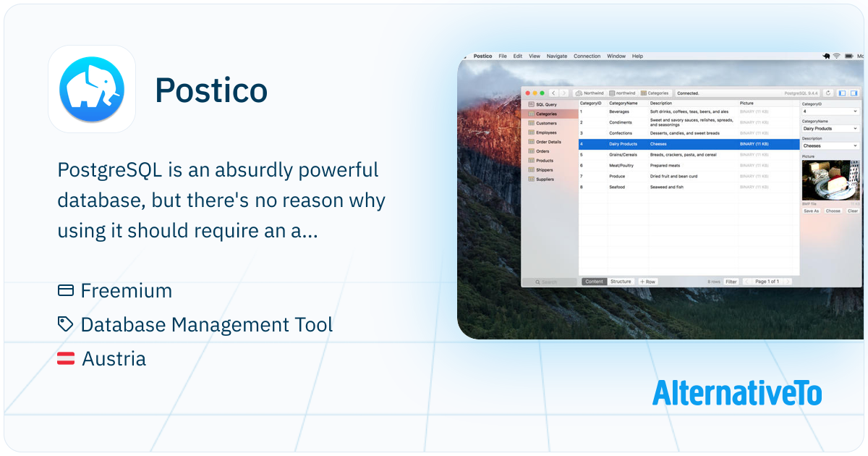Click the AlternativeTo logo link

(737, 392)
